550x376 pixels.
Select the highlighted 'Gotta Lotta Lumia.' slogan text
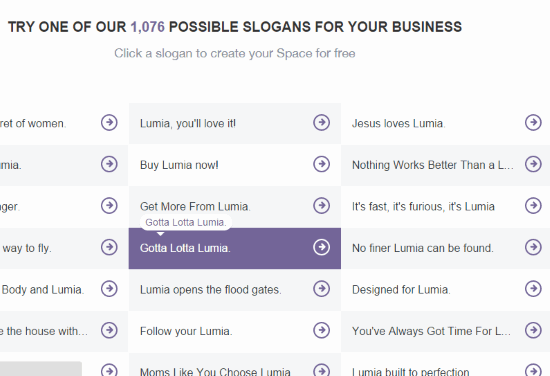(x=185, y=248)
